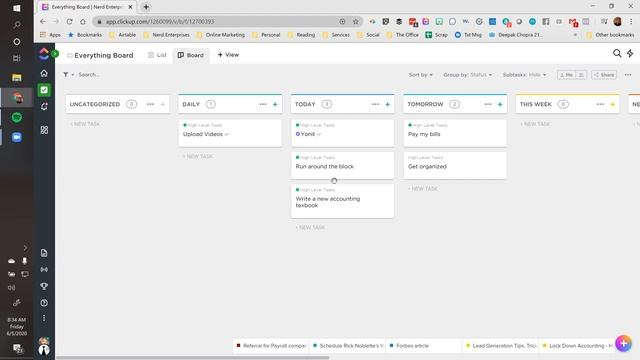Toggle the Me filter button
This screenshot has height=360, width=640.
point(566,75)
